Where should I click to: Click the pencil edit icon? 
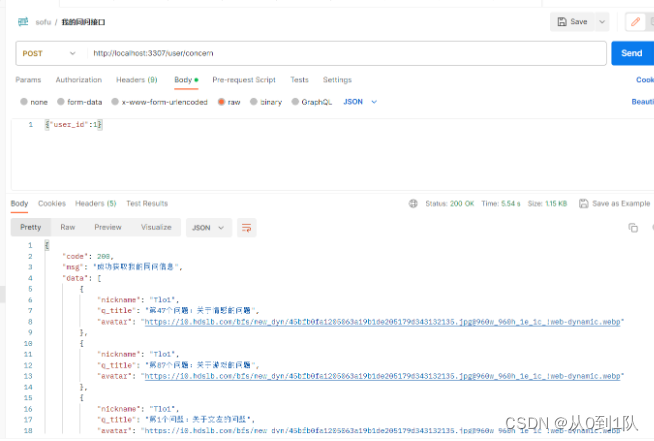pos(635,22)
